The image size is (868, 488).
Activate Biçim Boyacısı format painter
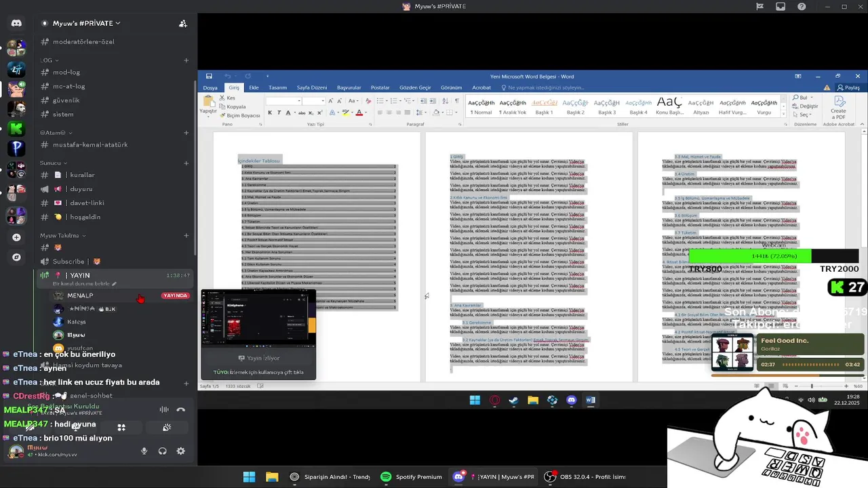tap(239, 115)
